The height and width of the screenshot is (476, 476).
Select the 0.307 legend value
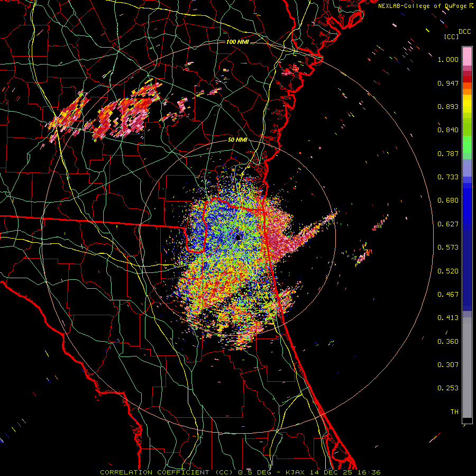448,365
